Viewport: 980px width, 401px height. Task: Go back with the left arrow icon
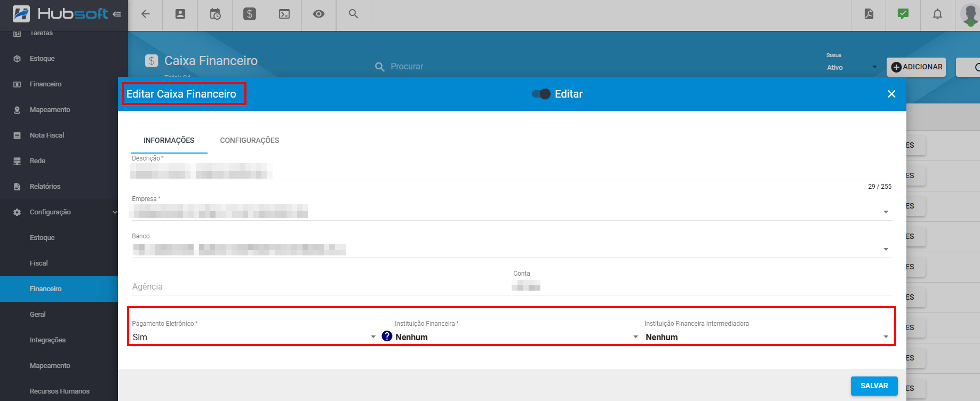(145, 14)
